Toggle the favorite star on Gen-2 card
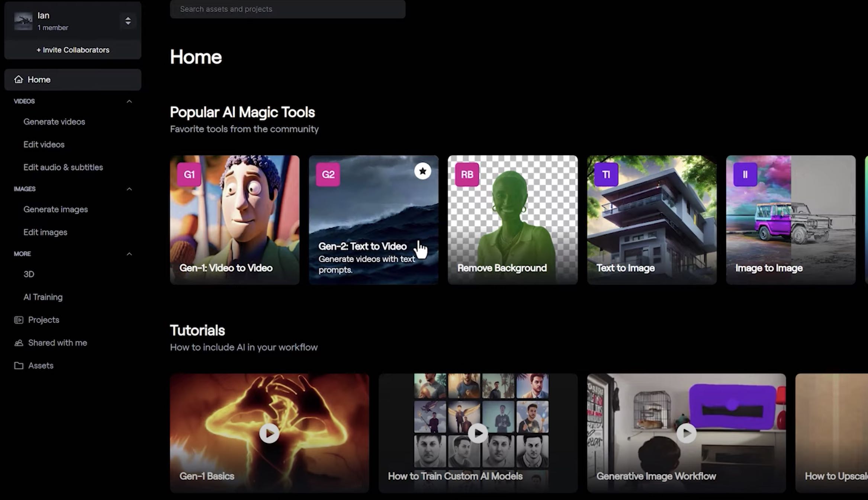868x500 pixels. click(x=422, y=171)
